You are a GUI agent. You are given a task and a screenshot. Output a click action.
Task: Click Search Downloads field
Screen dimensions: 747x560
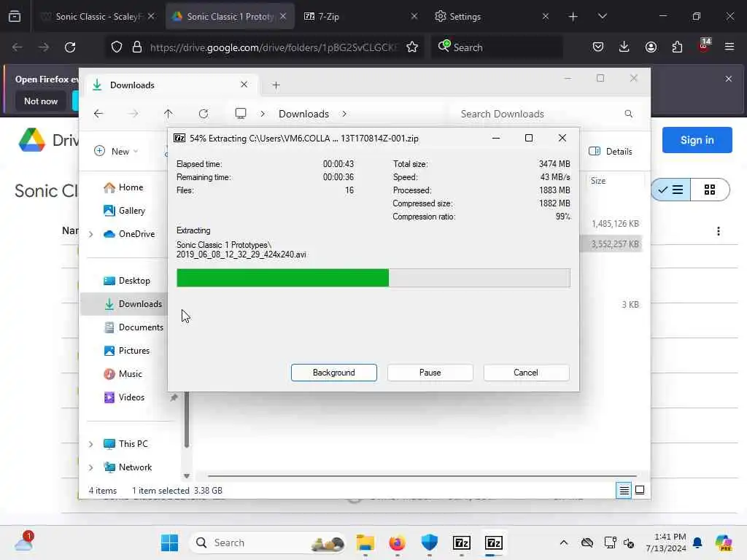(546, 114)
